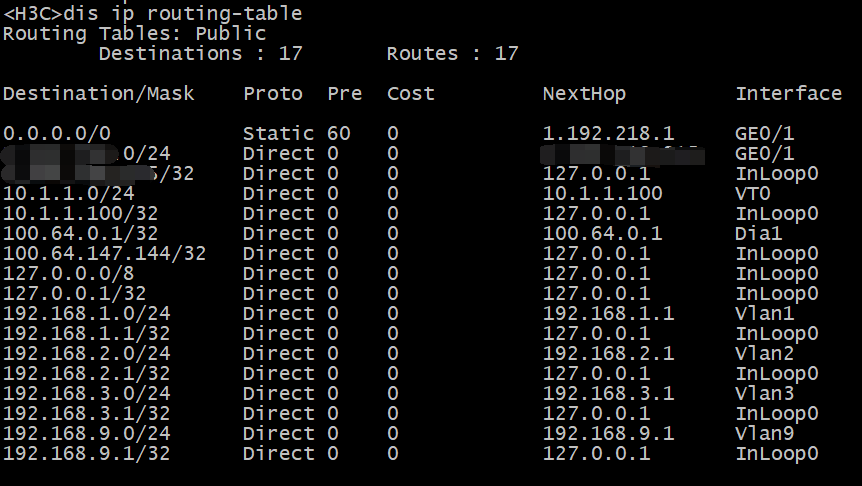Select the 10.1.1.0/24 destination entry

(x=68, y=193)
